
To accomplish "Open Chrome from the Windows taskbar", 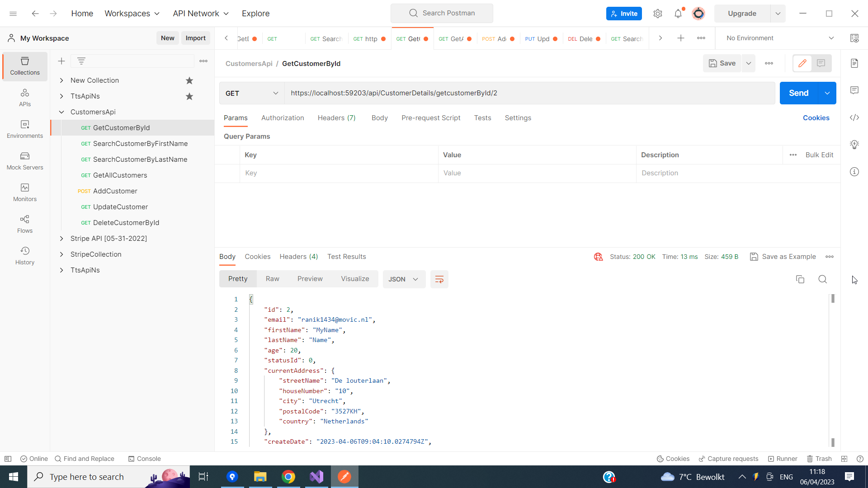I will (x=288, y=477).
